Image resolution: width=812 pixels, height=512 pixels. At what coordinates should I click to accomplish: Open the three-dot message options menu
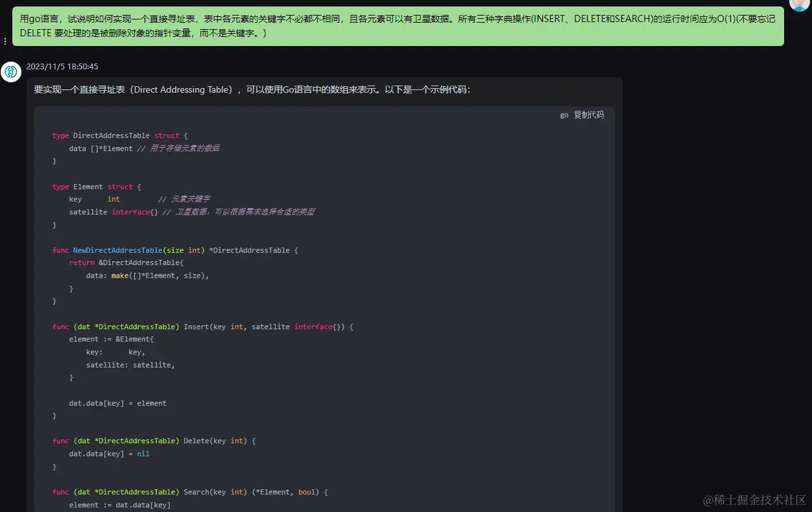[5, 41]
